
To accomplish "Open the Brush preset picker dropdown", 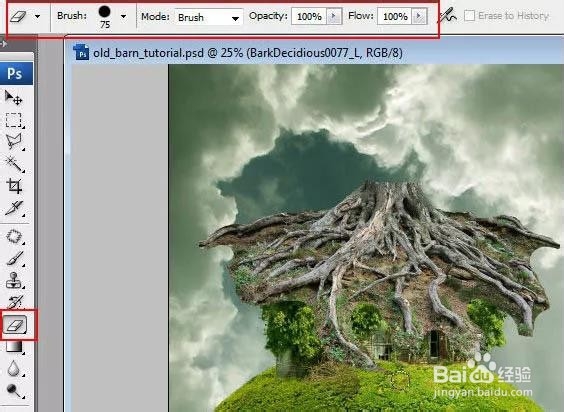I will pos(123,17).
